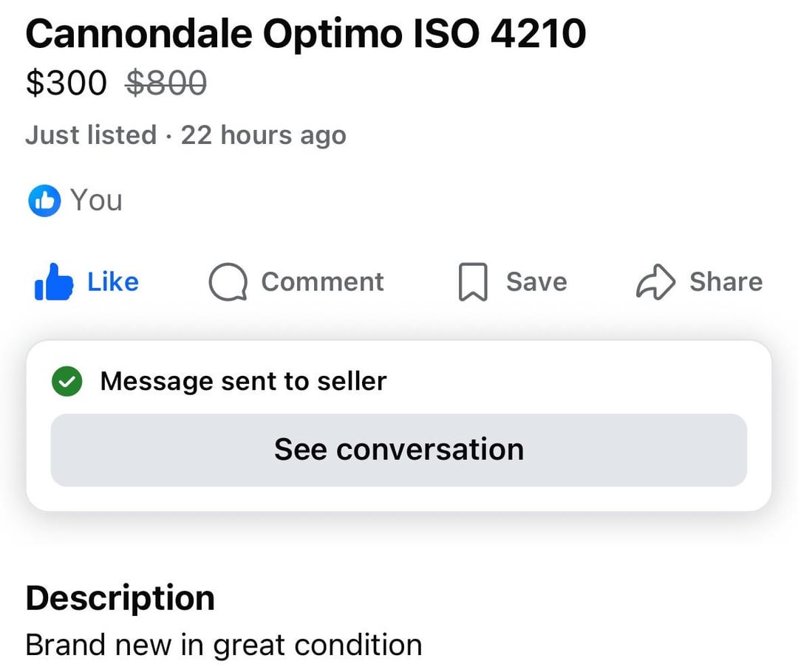Click the Share arrow icon

point(655,283)
